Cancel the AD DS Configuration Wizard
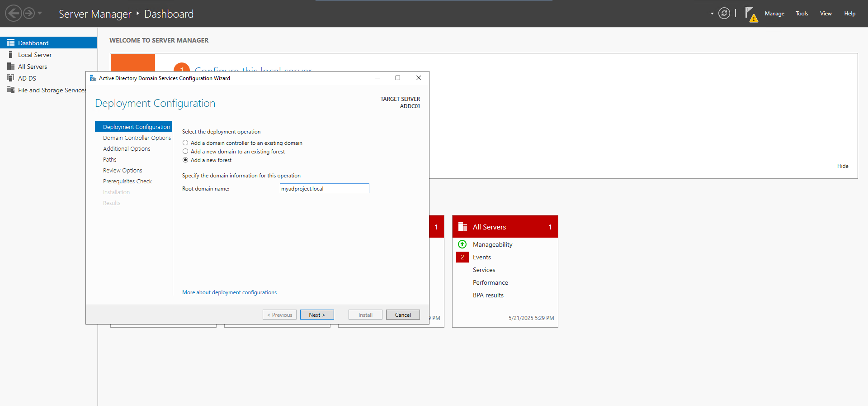 click(403, 315)
